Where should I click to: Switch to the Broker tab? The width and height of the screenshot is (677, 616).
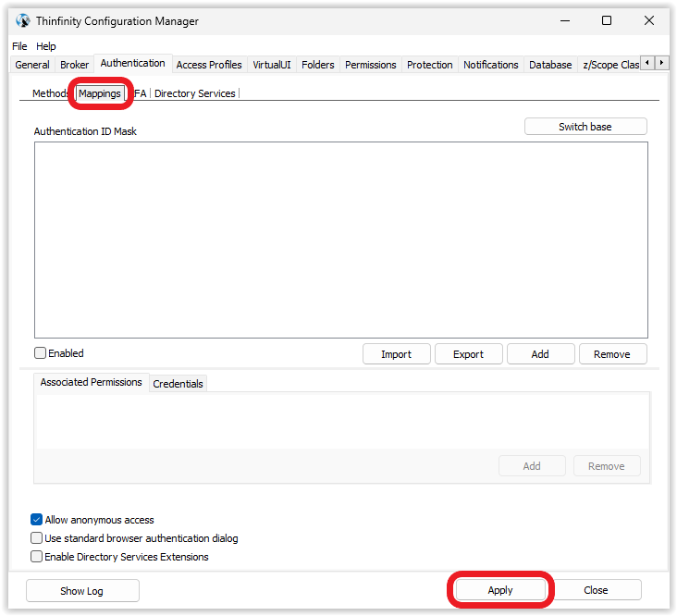74,65
